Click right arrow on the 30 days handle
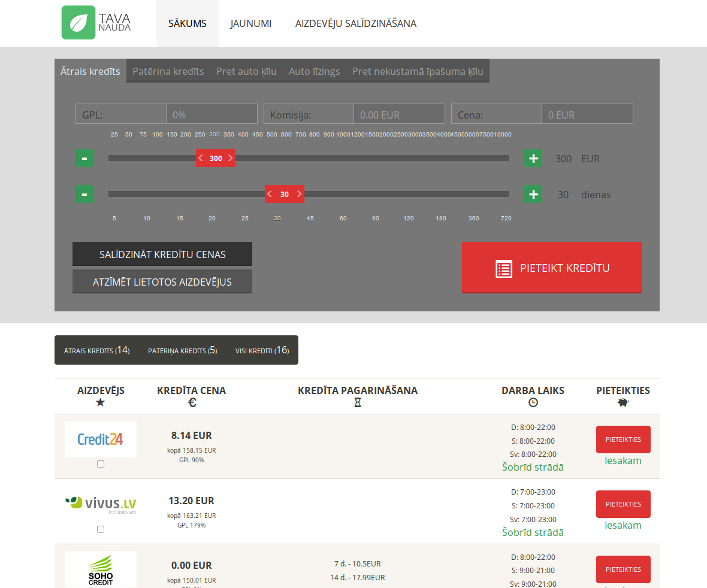 pos(300,194)
